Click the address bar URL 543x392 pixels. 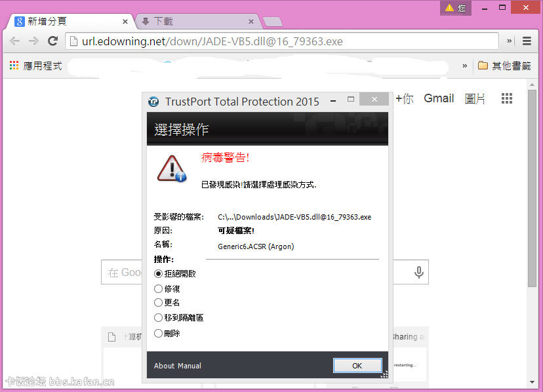[x=212, y=41]
